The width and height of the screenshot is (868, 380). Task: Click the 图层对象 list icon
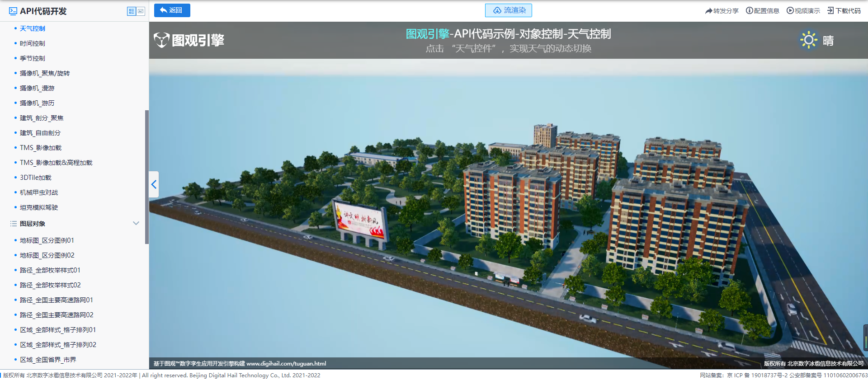14,224
